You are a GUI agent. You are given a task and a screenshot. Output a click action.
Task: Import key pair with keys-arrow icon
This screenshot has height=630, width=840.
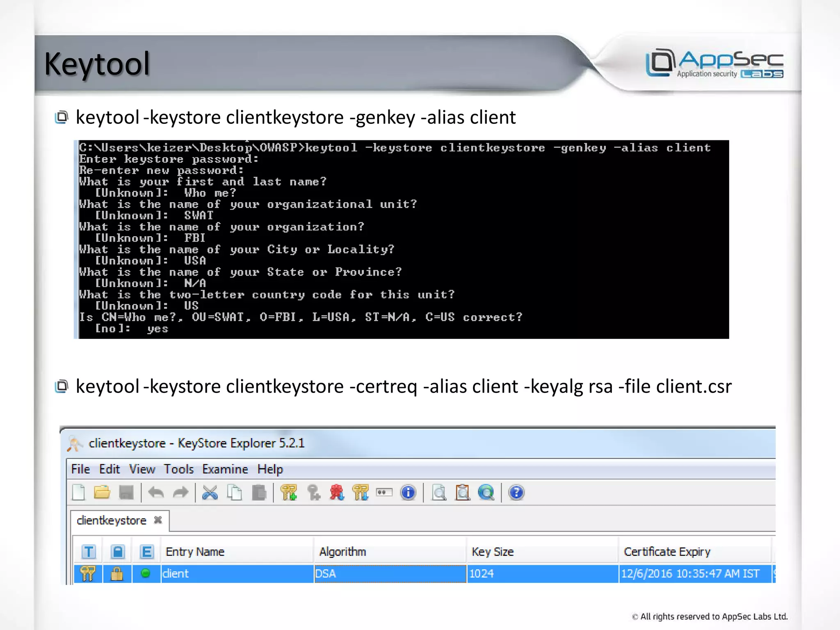tap(361, 493)
